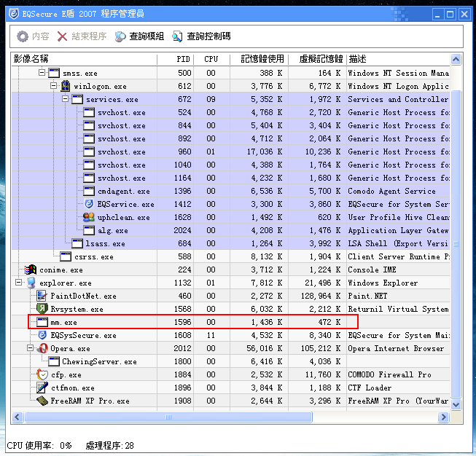The image size is (476, 456).
Task: Click the vertical scrollbar up arrow
Action: pyautogui.click(x=456, y=59)
